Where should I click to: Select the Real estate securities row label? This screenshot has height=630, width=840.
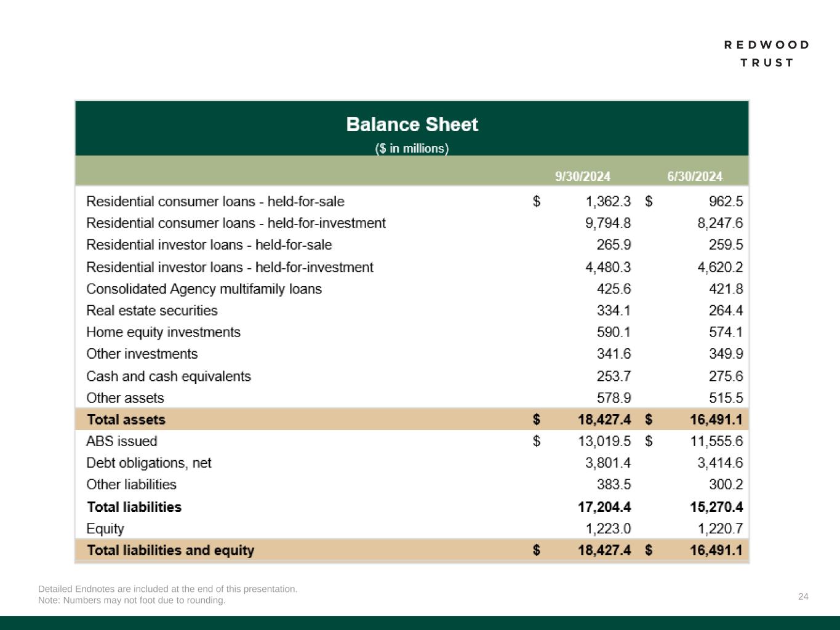[151, 311]
